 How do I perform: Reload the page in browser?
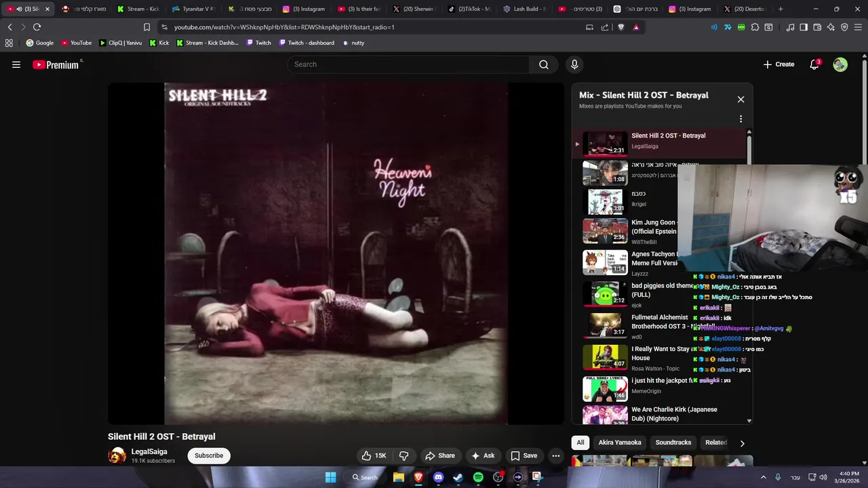pyautogui.click(x=37, y=27)
